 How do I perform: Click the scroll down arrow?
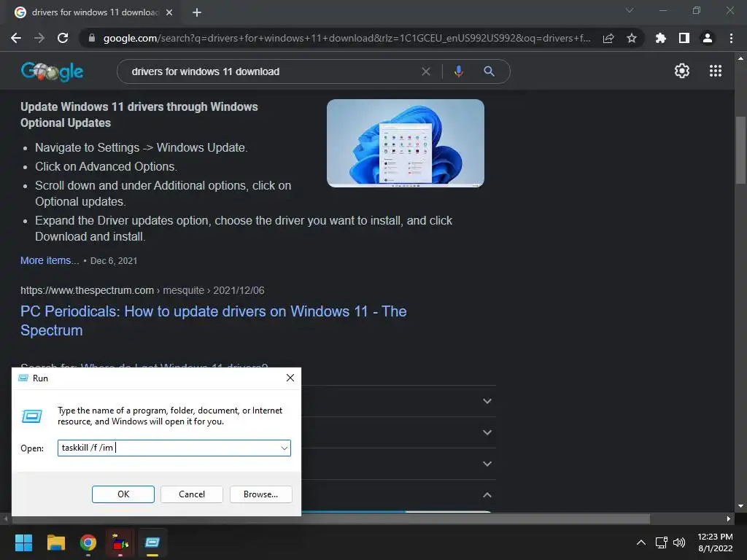pyautogui.click(x=740, y=506)
